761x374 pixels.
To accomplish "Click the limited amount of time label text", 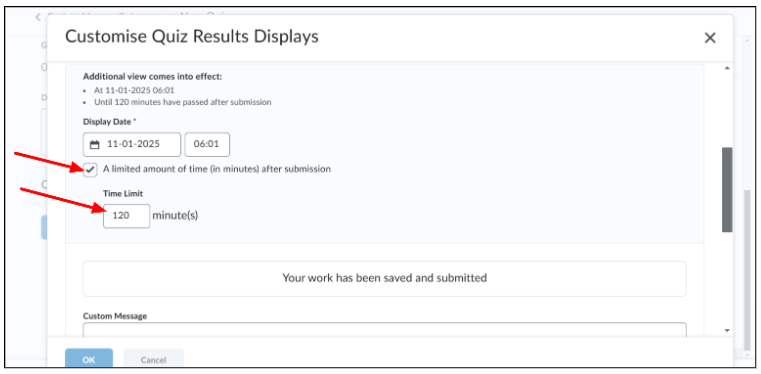I will tap(217, 169).
